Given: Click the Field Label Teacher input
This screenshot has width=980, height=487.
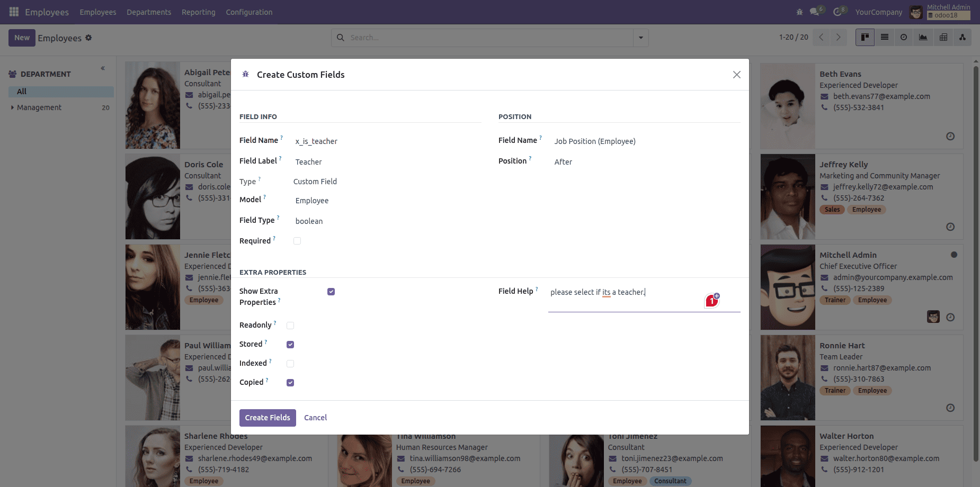Looking at the screenshot, I should [387, 162].
